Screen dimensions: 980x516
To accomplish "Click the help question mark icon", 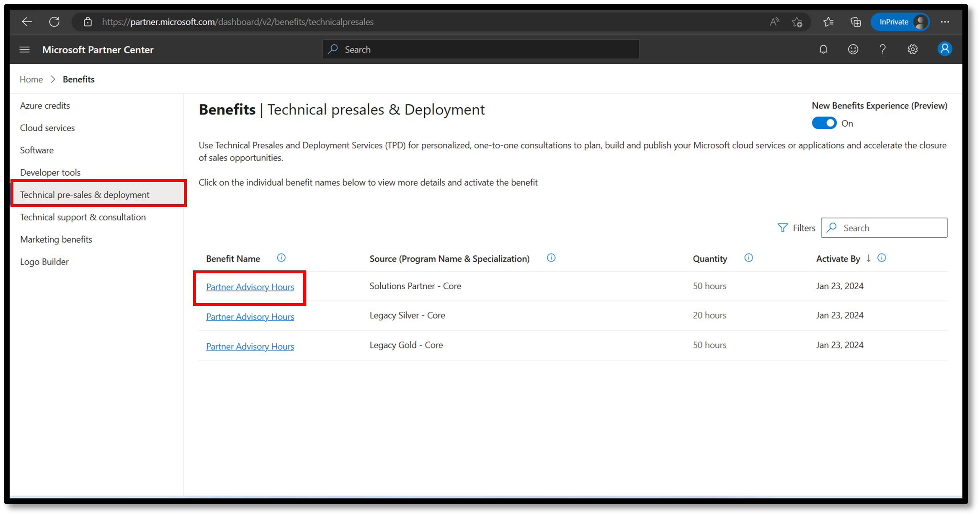I will pyautogui.click(x=883, y=49).
